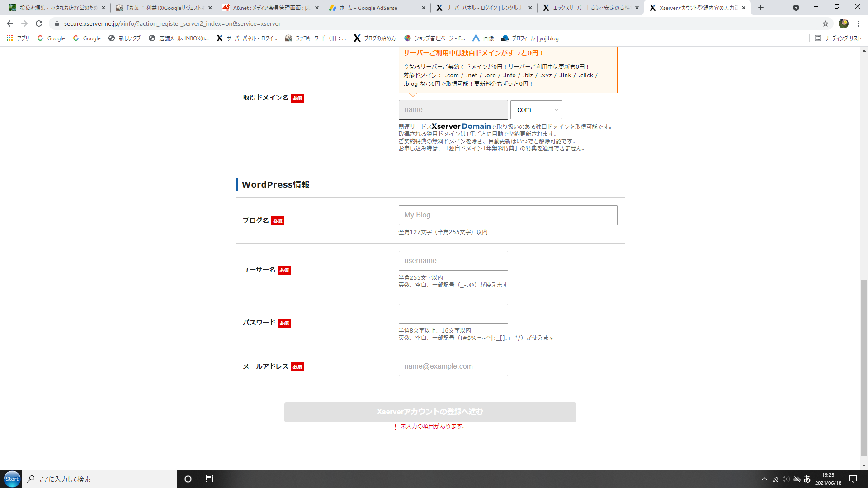Image resolution: width=868 pixels, height=488 pixels.
Task: Open リーディング リスト in bookmarks bar
Action: [838, 38]
